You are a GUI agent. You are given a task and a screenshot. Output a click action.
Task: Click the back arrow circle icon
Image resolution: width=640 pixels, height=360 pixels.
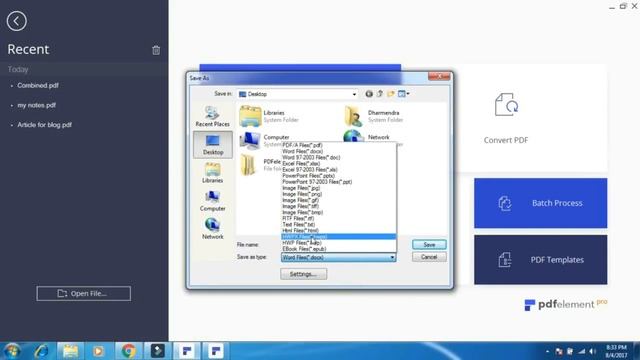click(17, 21)
